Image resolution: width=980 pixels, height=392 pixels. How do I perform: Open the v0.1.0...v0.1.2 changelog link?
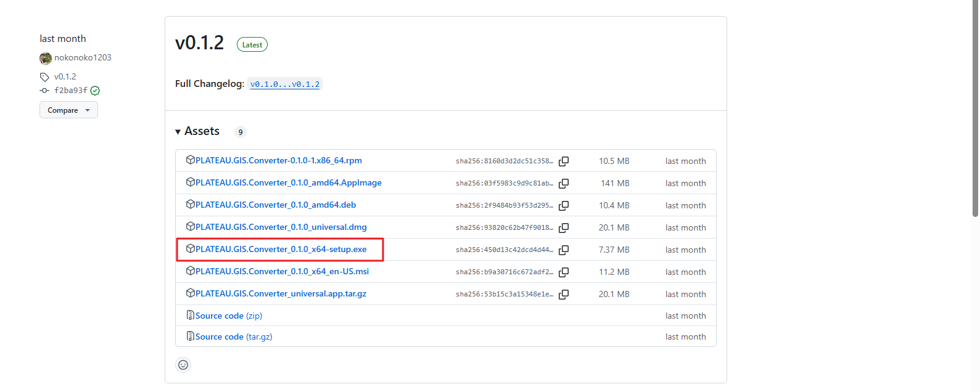pos(285,84)
